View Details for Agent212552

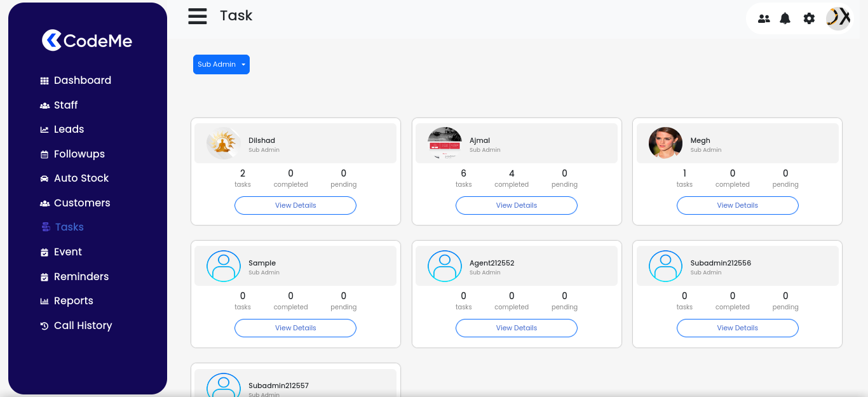(x=517, y=328)
